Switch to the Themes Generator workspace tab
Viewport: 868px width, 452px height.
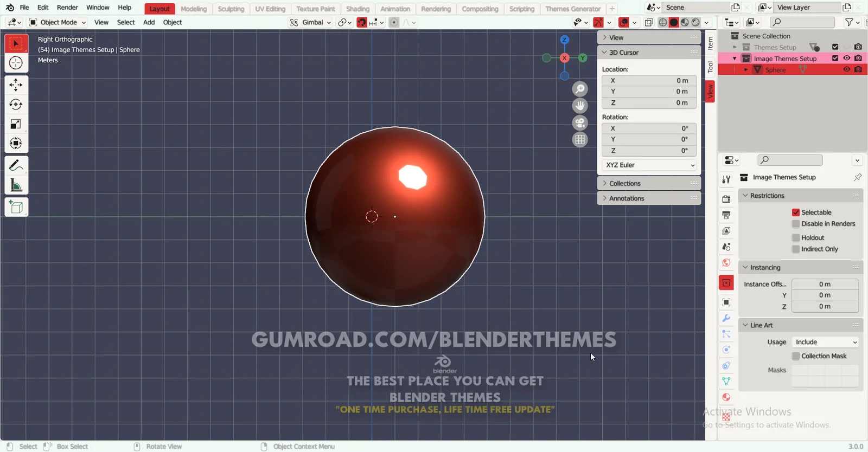click(573, 9)
